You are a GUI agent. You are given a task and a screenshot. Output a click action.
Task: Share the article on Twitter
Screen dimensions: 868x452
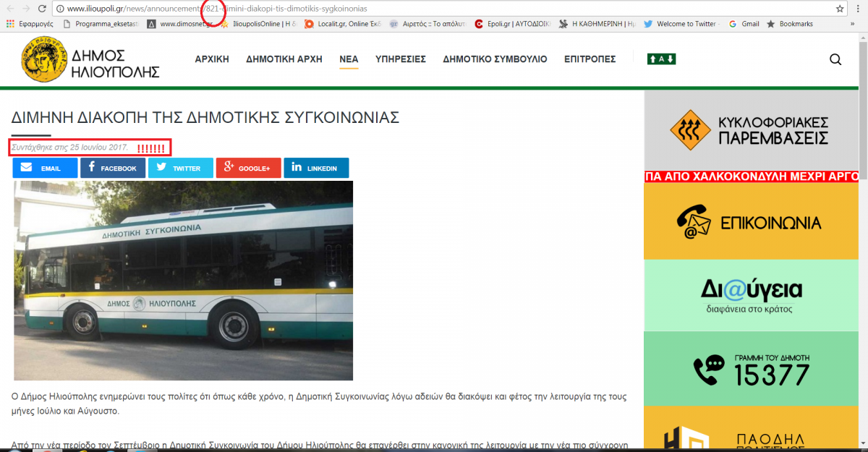click(181, 168)
